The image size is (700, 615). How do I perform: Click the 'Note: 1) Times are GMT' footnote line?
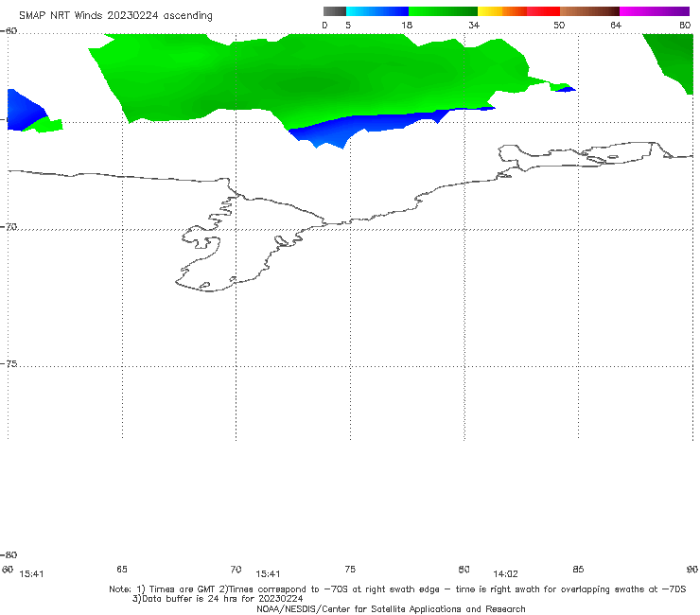click(x=397, y=589)
